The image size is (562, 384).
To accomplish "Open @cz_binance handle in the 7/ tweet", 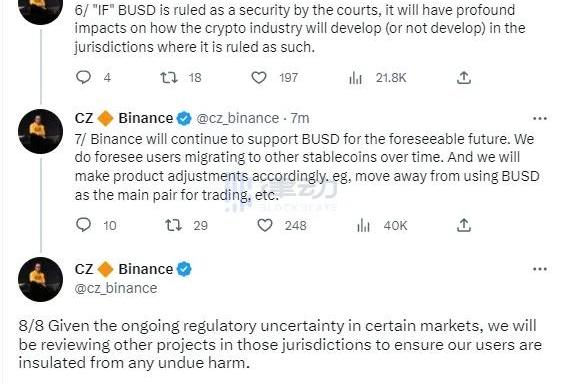I will (238, 118).
